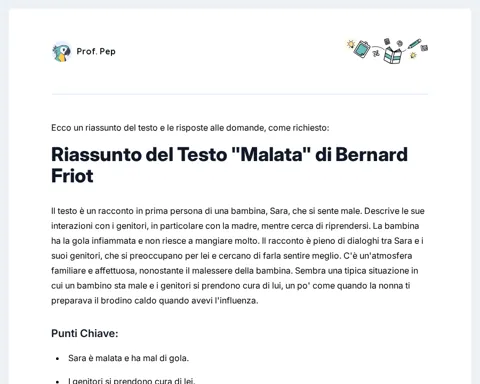Viewport: 480px width, 384px height.
Task: Click the gray circle above the open book
Action: [400, 43]
